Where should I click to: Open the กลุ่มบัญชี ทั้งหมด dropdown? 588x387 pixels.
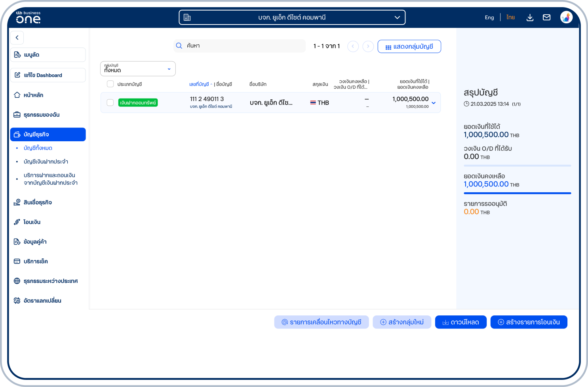[x=137, y=69]
